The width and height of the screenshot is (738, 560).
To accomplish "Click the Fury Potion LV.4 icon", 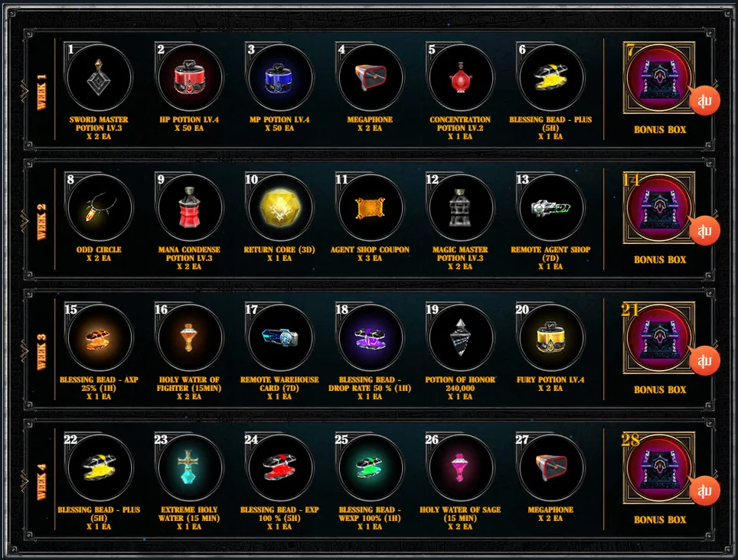I will [550, 338].
